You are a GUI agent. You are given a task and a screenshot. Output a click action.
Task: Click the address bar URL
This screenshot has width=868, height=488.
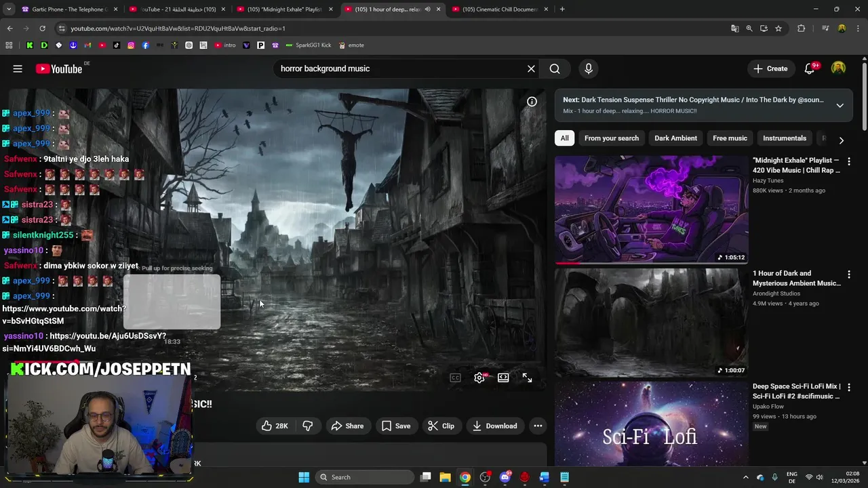178,28
